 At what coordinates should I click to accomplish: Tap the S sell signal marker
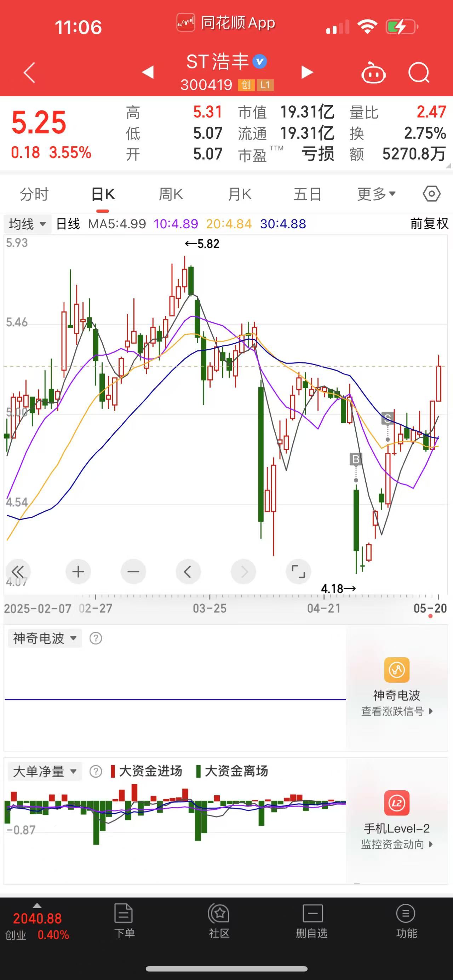(x=388, y=418)
